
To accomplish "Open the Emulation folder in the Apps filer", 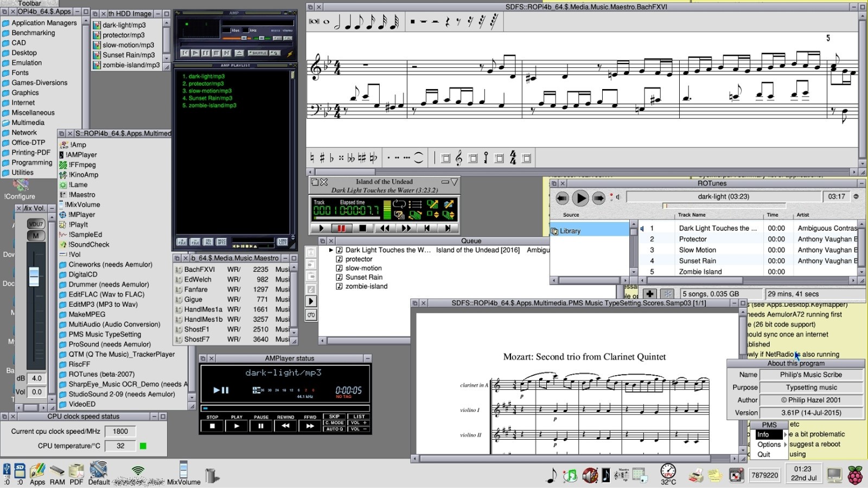I will (x=22, y=63).
